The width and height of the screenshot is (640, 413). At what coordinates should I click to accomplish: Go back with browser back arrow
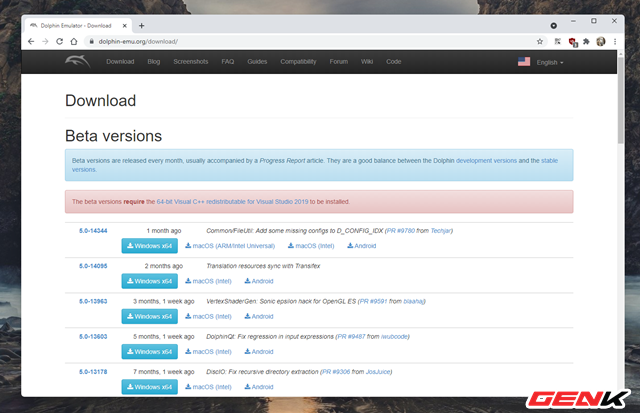click(31, 41)
